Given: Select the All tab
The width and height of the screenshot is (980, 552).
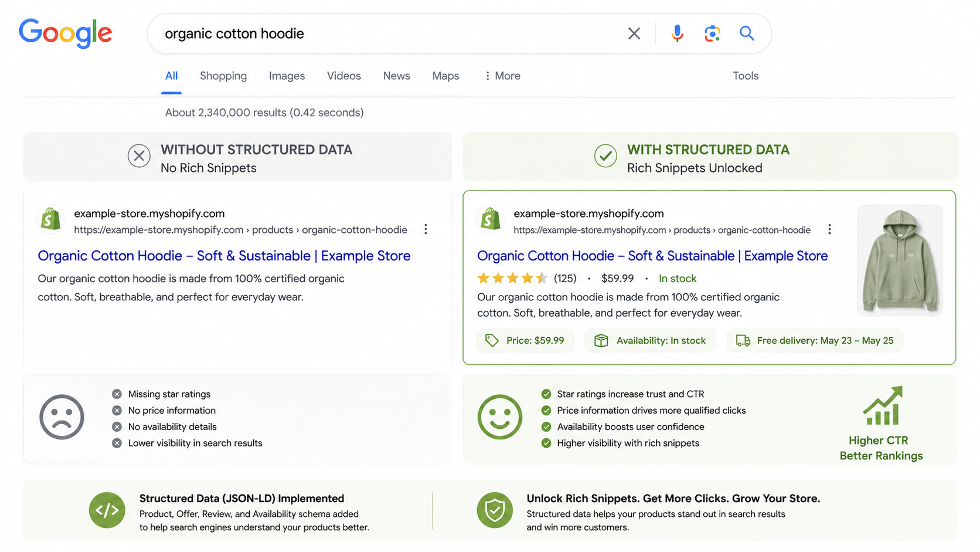Looking at the screenshot, I should coord(171,76).
